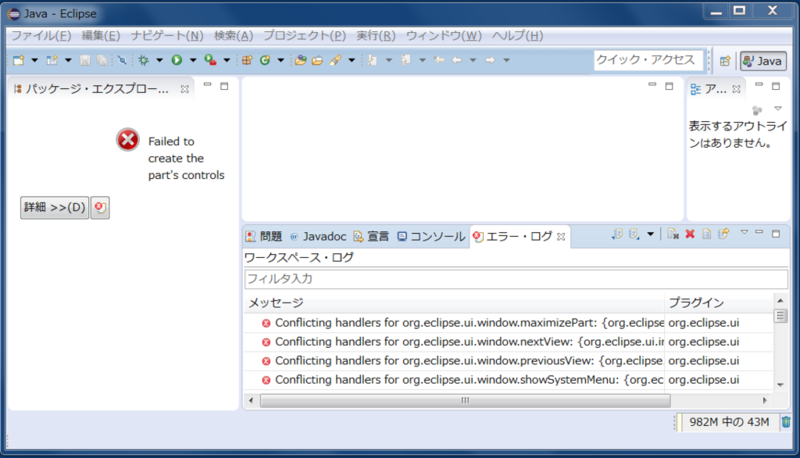Click the メッセージ column header

coord(454,303)
